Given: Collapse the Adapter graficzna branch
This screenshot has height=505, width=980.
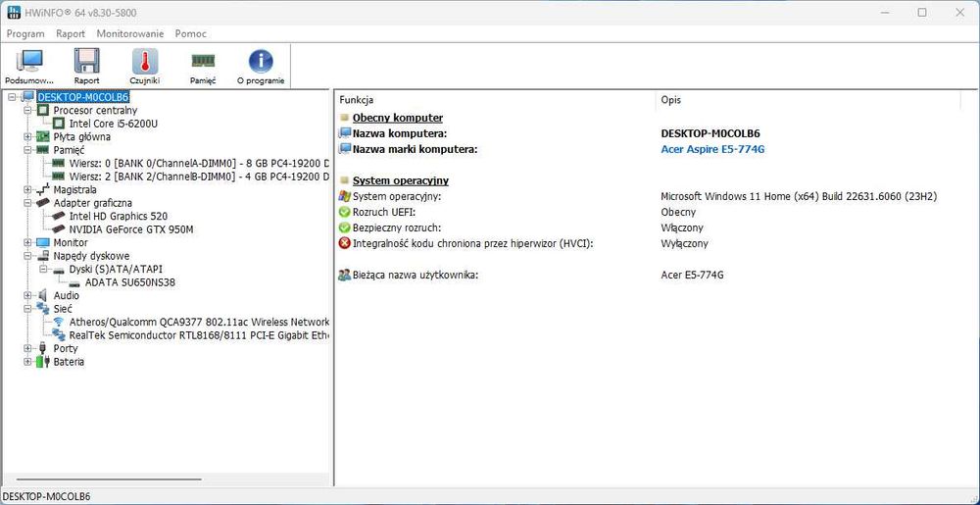Looking at the screenshot, I should pos(27,203).
